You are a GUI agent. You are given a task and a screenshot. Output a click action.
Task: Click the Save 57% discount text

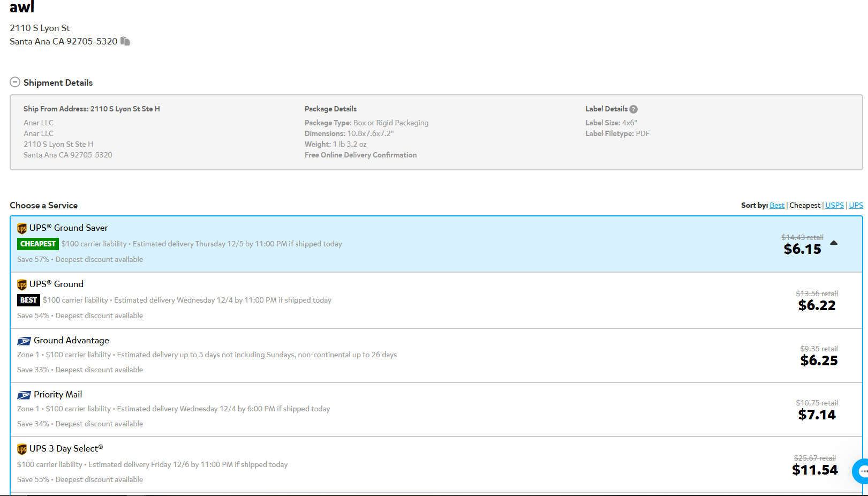point(33,260)
